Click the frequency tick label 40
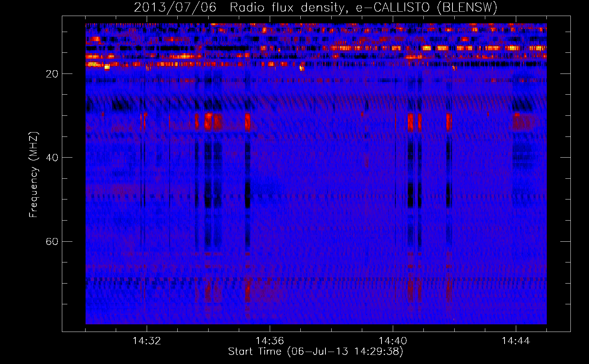589x364 pixels. tap(52, 158)
